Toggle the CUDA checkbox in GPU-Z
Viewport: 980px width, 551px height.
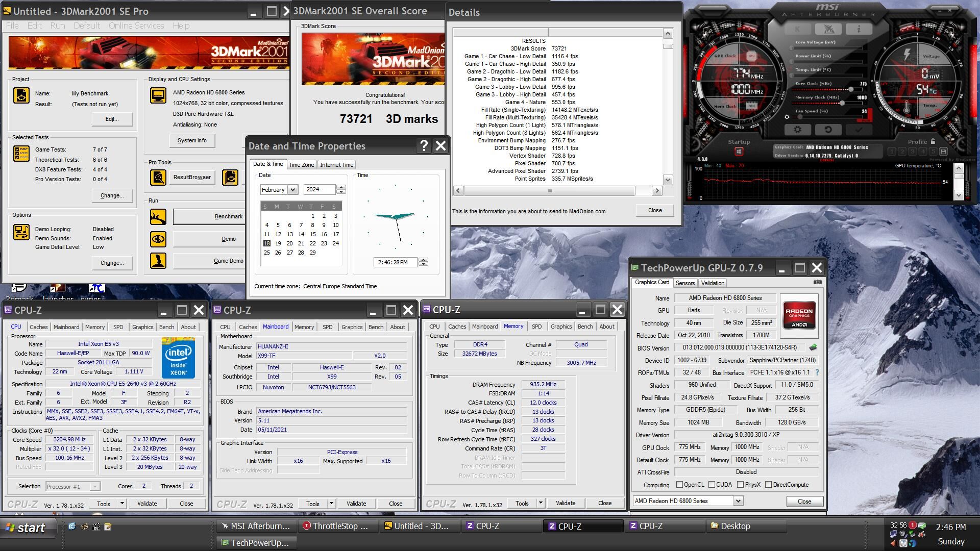(x=712, y=485)
